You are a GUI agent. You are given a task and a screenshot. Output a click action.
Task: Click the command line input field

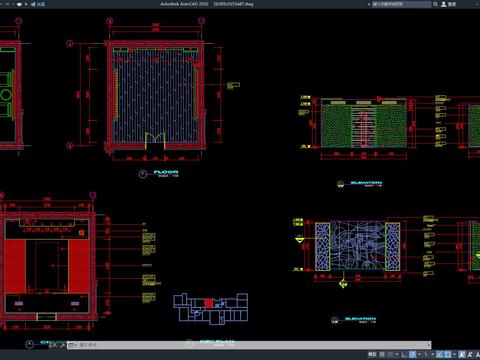[x=253, y=345]
